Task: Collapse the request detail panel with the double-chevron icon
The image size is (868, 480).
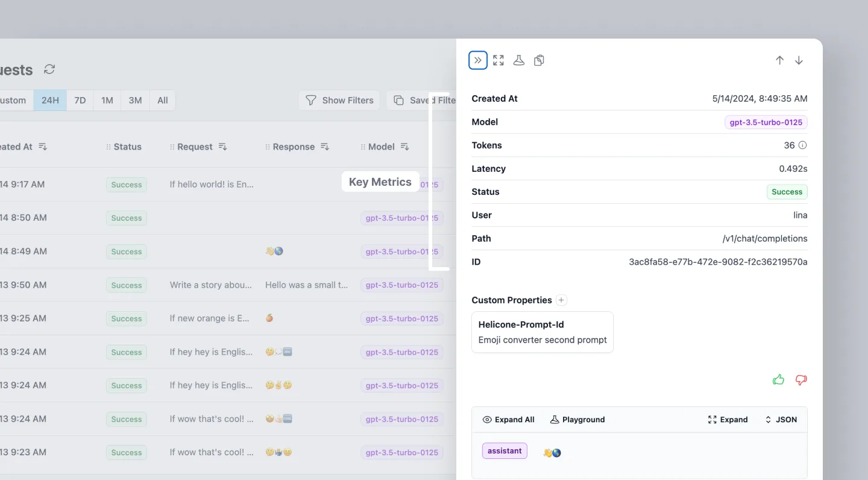Action: pyautogui.click(x=478, y=60)
